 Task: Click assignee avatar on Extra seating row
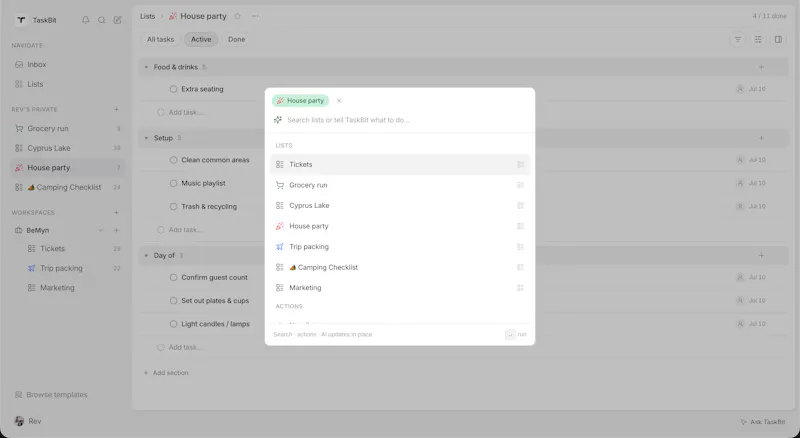click(740, 89)
